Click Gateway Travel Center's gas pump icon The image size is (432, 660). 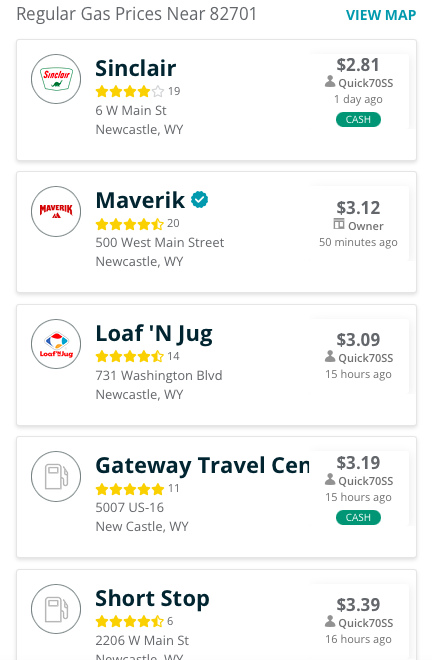pyautogui.click(x=56, y=476)
